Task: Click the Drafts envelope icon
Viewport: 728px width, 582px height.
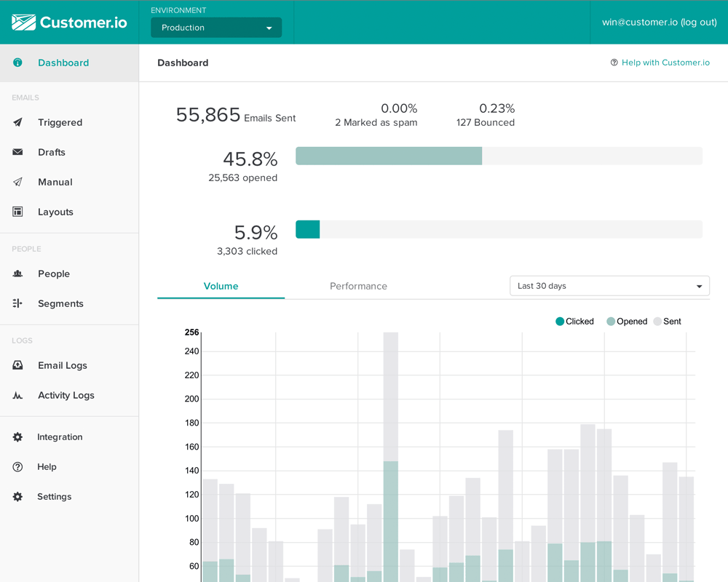Action: (17, 152)
